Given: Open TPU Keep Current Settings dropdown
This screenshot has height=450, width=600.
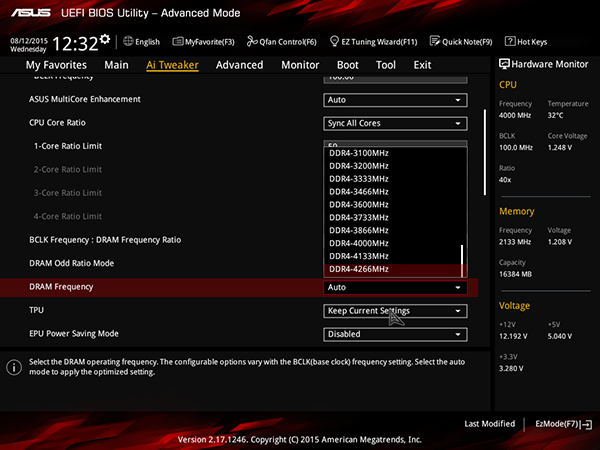Looking at the screenshot, I should tap(395, 311).
